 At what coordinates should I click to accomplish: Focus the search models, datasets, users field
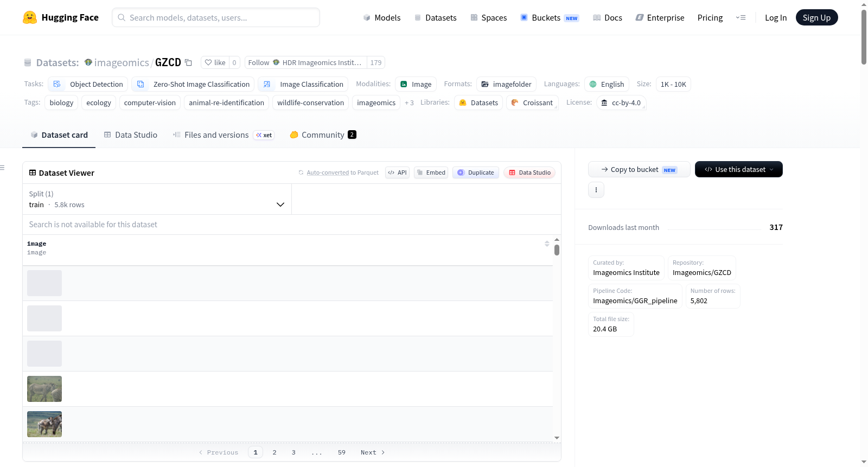point(216,17)
